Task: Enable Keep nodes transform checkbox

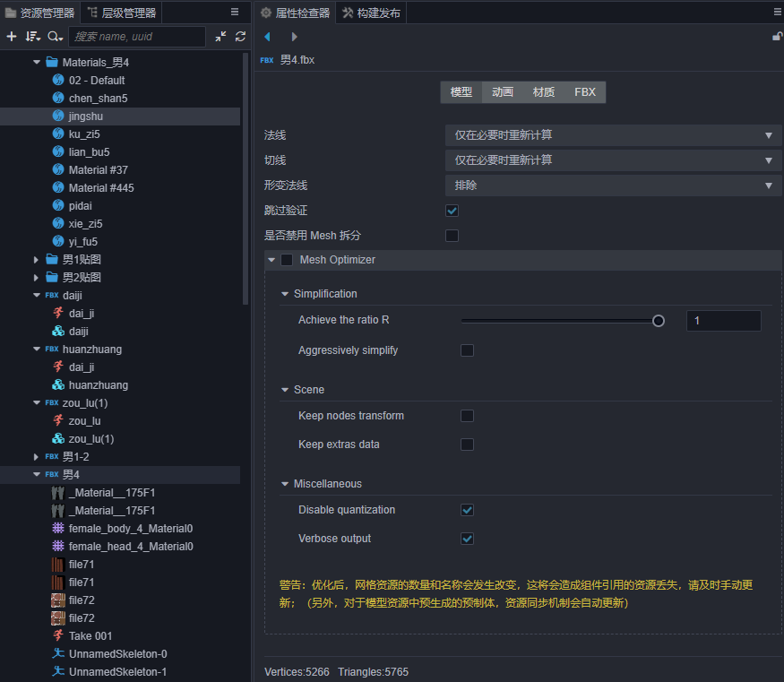Action: 467,416
